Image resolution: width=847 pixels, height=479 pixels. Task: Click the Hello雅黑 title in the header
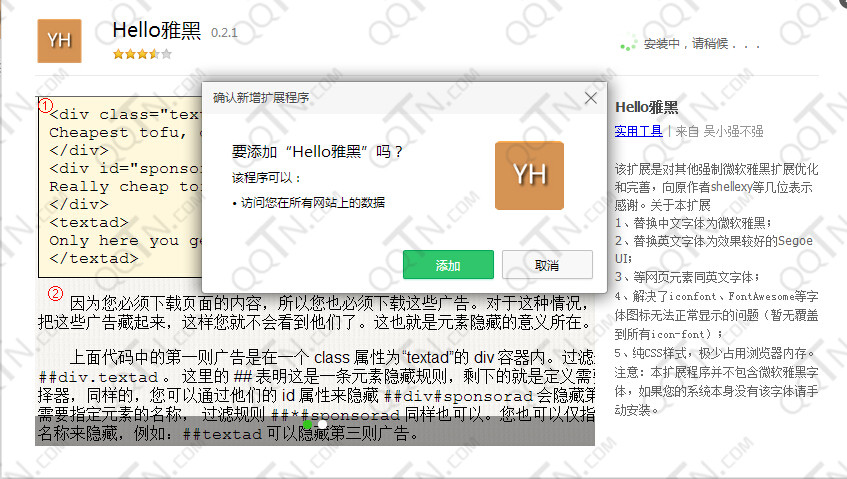(157, 31)
